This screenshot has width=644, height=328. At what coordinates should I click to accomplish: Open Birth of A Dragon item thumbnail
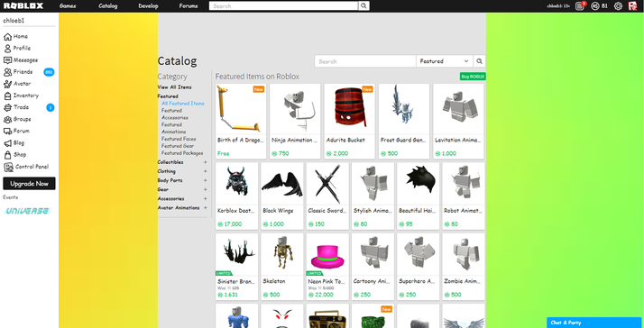[241, 109]
